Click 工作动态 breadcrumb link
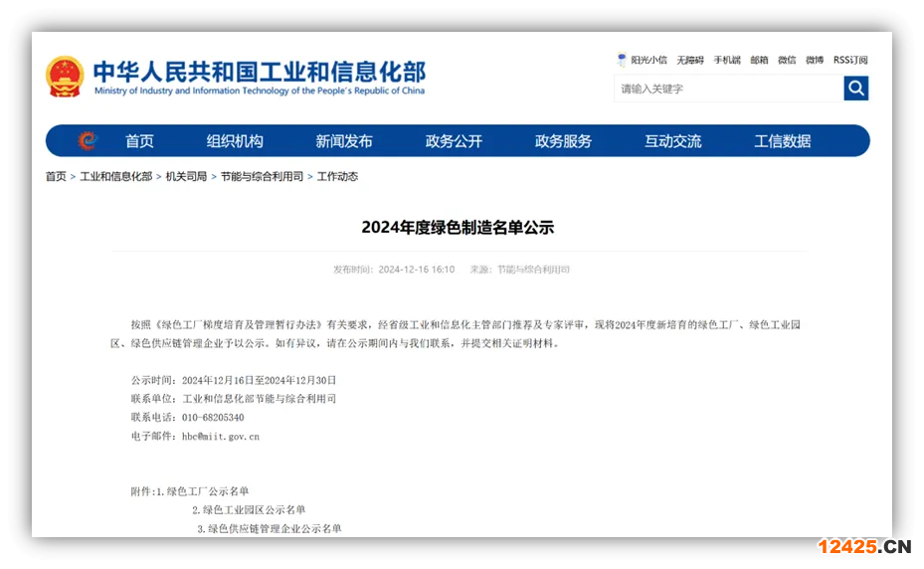Viewport: 924px width, 569px height. (337, 176)
